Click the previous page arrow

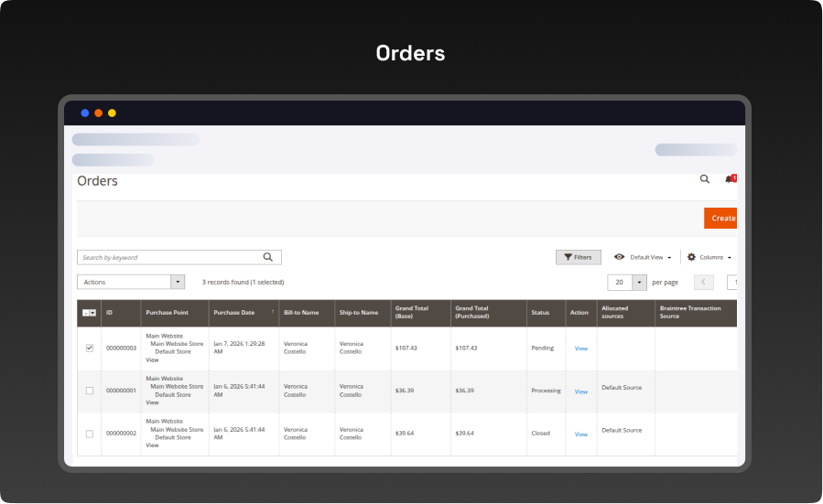click(x=703, y=283)
